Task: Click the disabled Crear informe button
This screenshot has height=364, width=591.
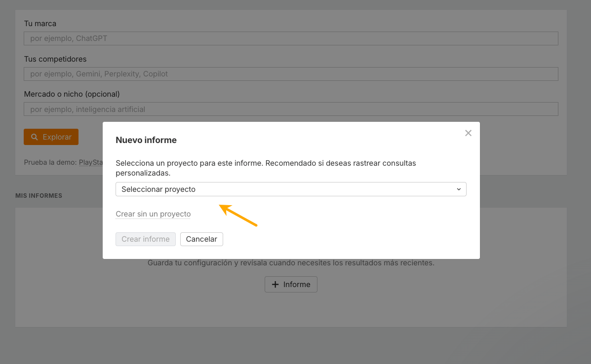Action: click(x=145, y=239)
